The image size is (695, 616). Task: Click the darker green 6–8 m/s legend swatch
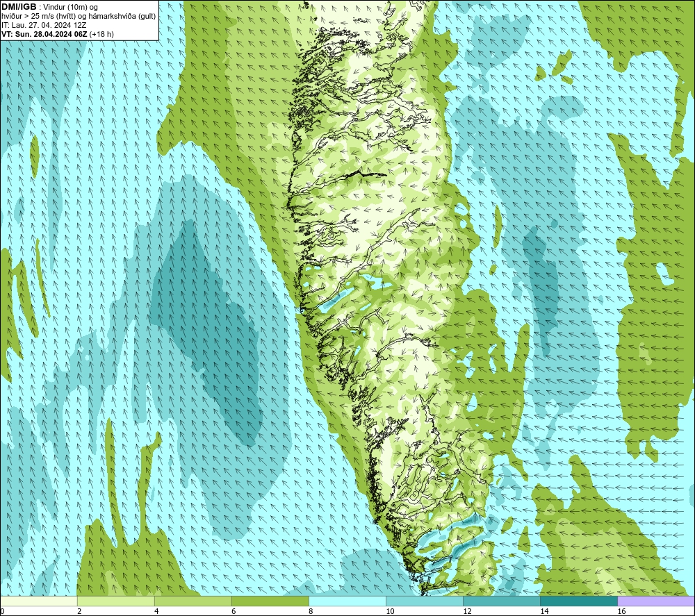click(x=270, y=601)
